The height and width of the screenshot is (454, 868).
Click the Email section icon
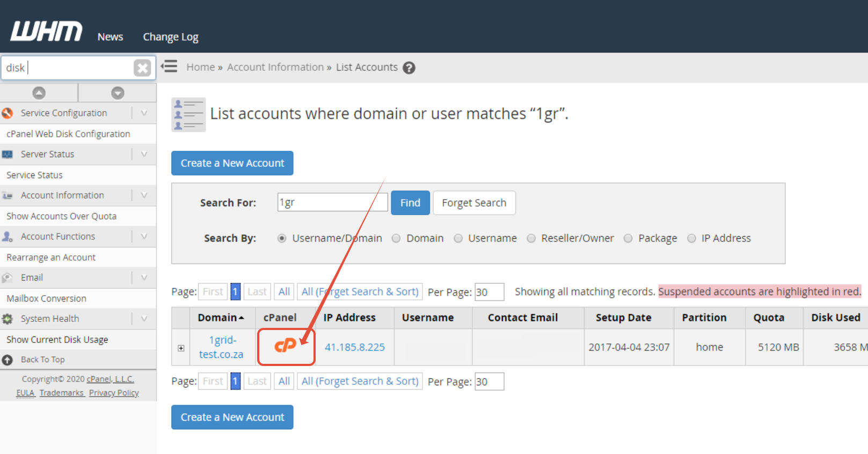pyautogui.click(x=8, y=278)
